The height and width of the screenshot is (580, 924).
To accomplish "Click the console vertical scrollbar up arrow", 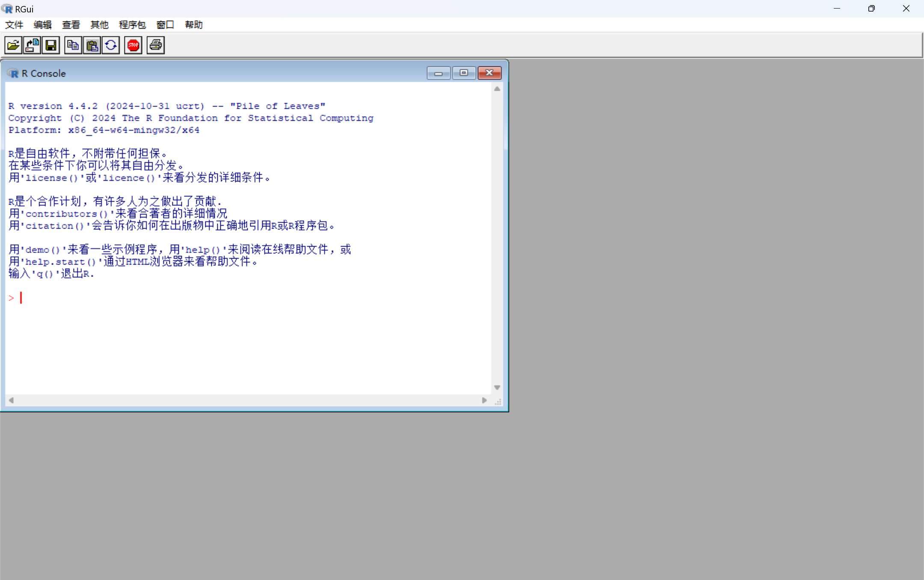I will [x=497, y=89].
